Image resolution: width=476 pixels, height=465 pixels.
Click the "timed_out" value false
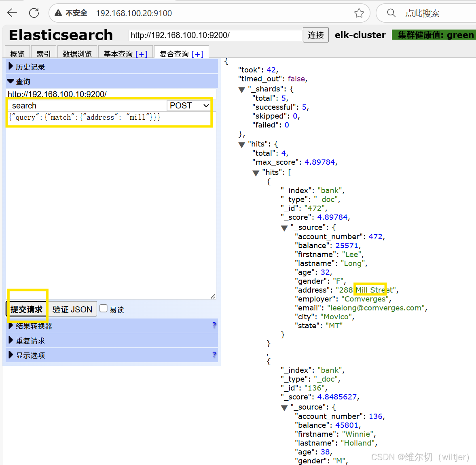296,79
